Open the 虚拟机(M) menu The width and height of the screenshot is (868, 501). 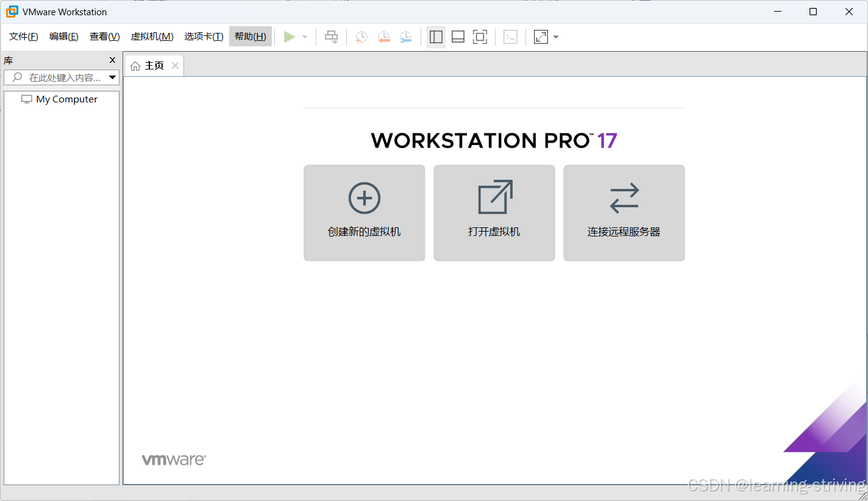(x=152, y=37)
